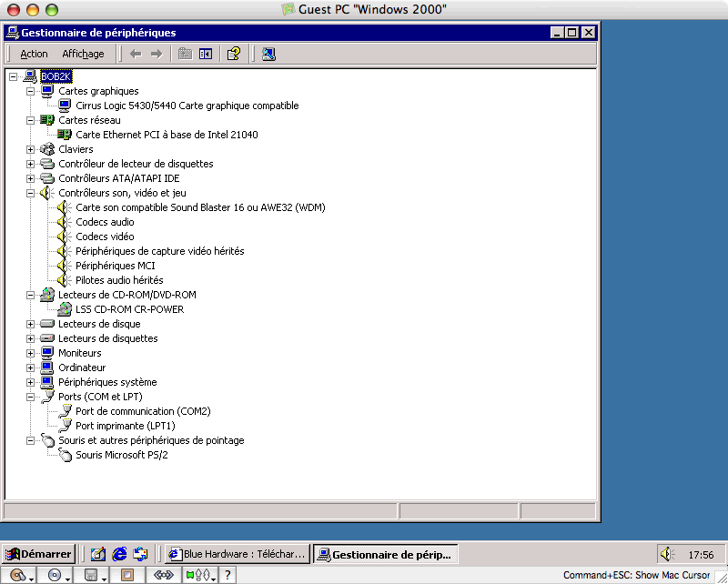
Task: Open the Démarrer start menu
Action: 38,554
